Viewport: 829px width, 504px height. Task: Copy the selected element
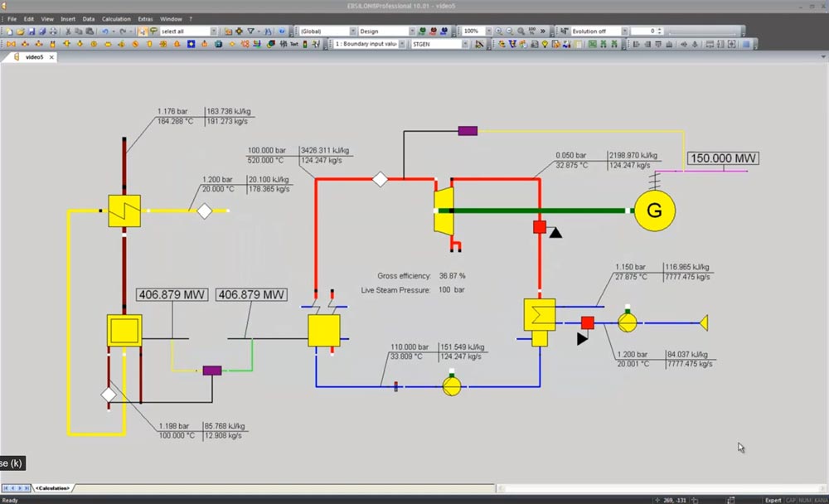(80, 31)
